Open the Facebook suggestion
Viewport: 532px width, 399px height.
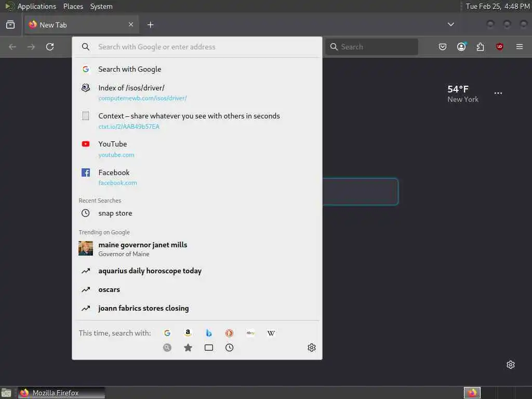tap(197, 178)
